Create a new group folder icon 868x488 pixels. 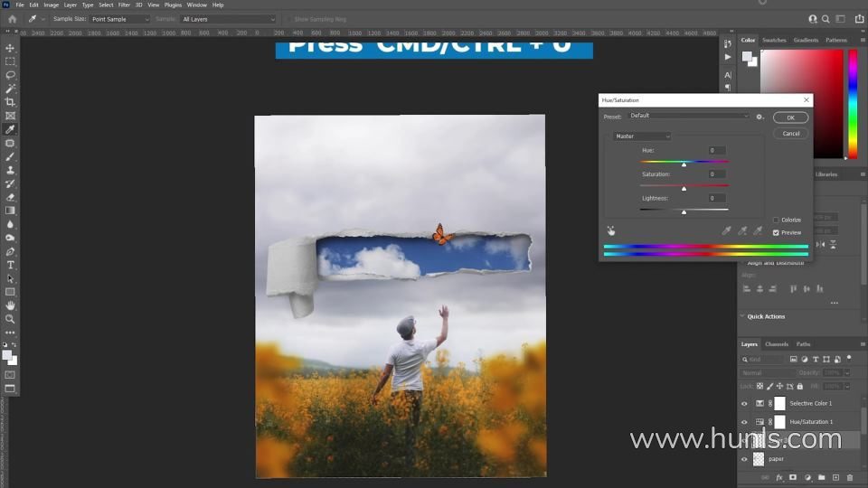(822, 477)
